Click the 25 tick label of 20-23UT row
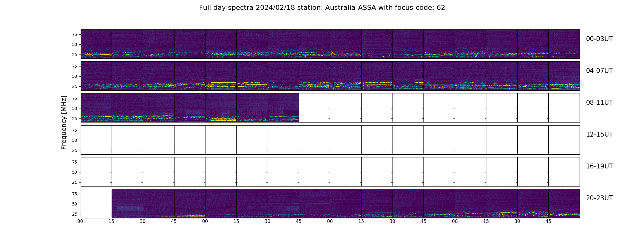The height and width of the screenshot is (245, 644). (75, 214)
